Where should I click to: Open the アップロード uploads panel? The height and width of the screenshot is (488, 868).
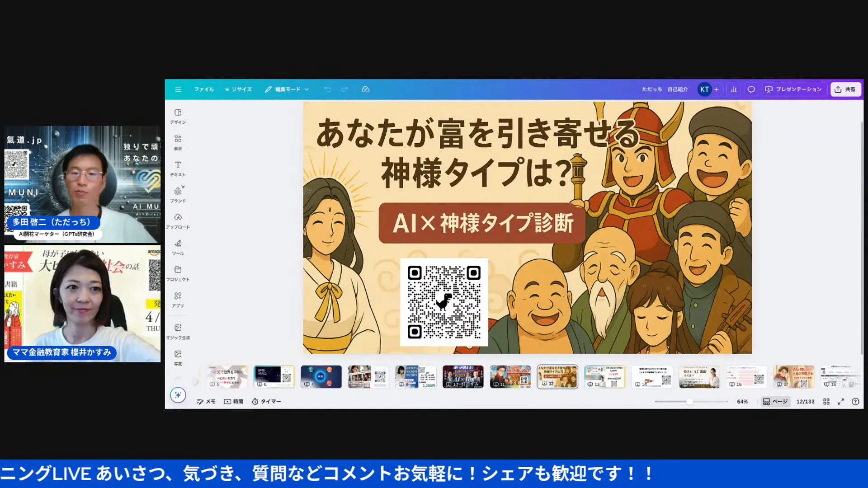[178, 221]
